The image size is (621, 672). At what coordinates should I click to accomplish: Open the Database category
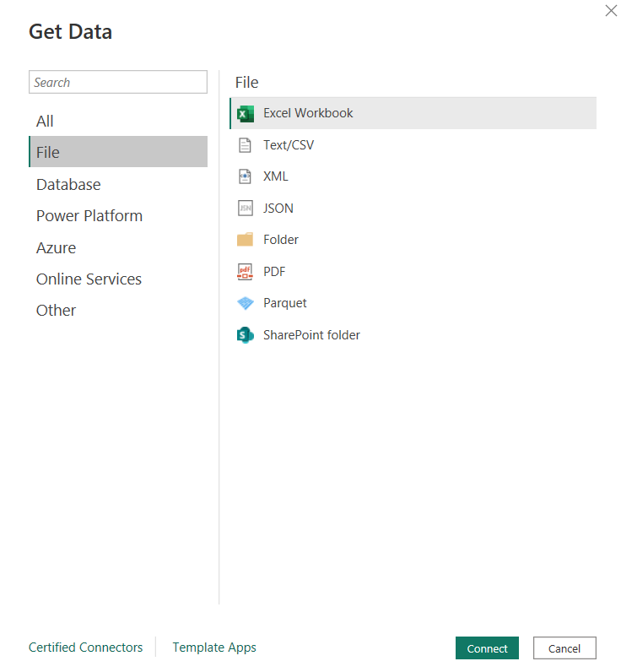(x=118, y=185)
